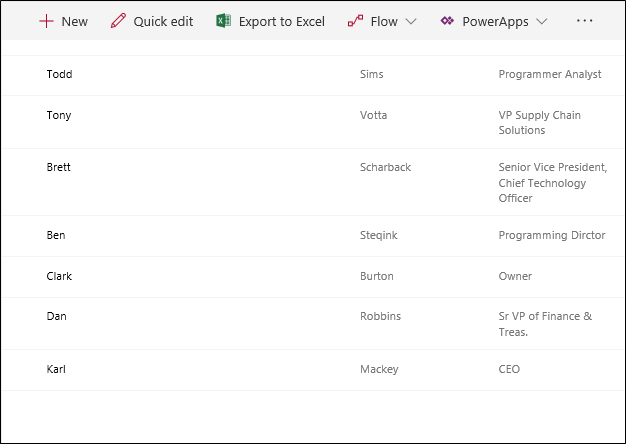Click the Owner title cell
Screen dimensions: 626x444
click(515, 276)
